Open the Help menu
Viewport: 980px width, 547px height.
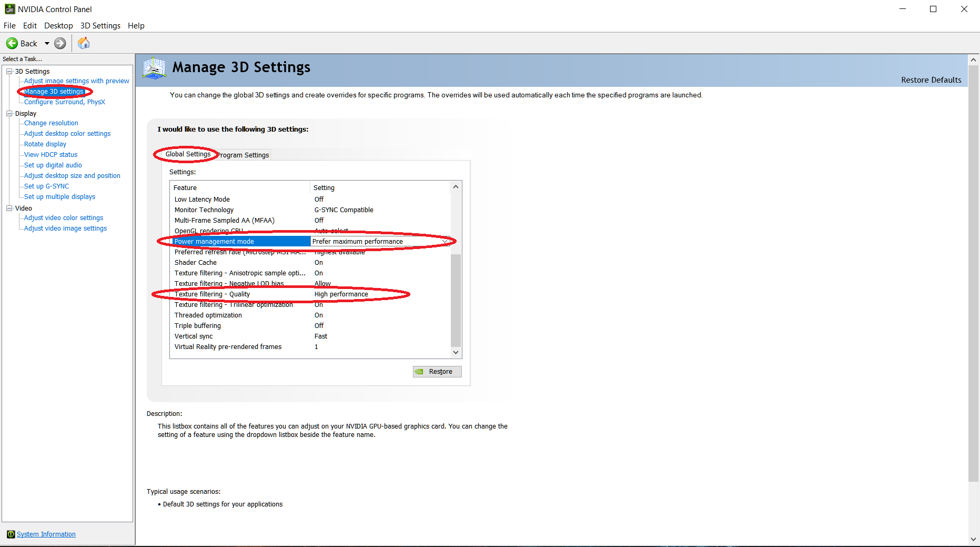tap(136, 26)
